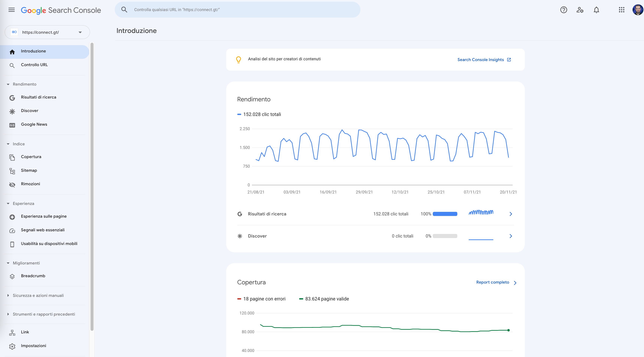644x357 pixels.
Task: Click the grey 0% progress bar for Discover
Action: click(x=445, y=236)
